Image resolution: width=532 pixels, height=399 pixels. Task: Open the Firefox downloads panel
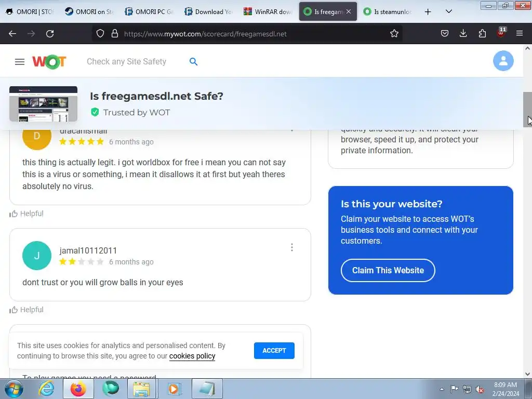tap(463, 34)
